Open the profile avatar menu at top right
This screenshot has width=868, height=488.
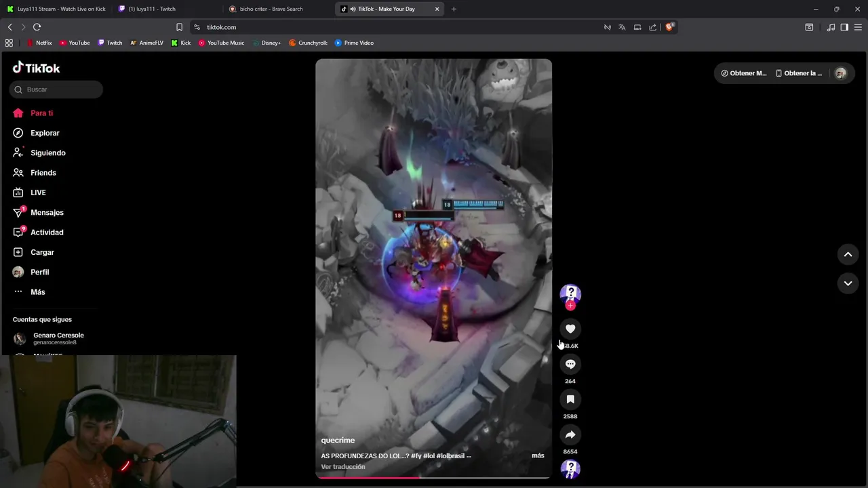840,73
